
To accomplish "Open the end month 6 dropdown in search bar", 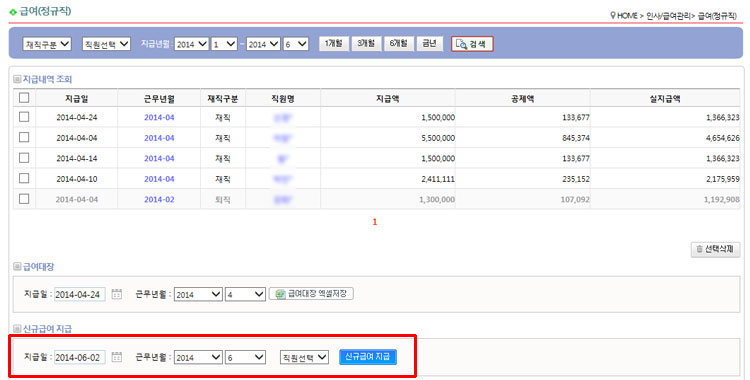I will (296, 44).
